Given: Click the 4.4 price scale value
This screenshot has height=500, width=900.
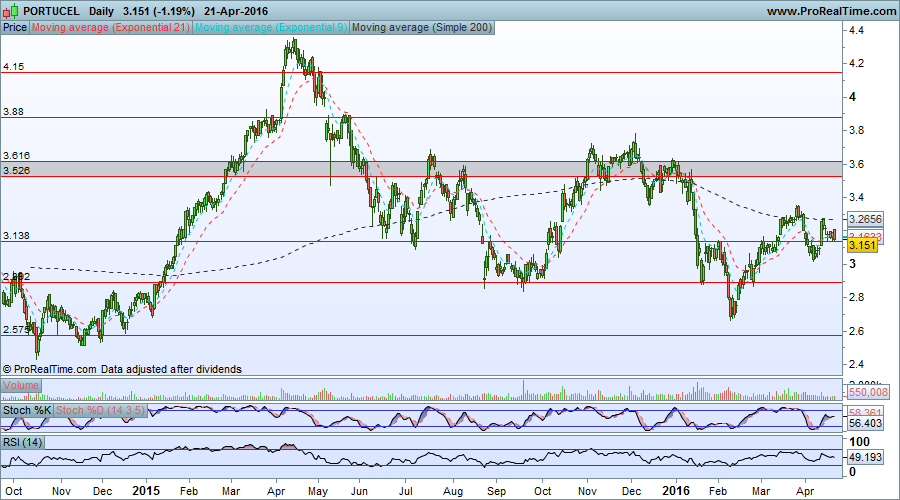Looking at the screenshot, I should 856,31.
